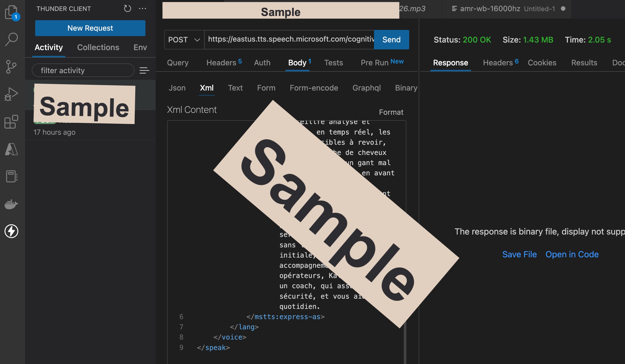Click the request URL field

pyautogui.click(x=289, y=39)
